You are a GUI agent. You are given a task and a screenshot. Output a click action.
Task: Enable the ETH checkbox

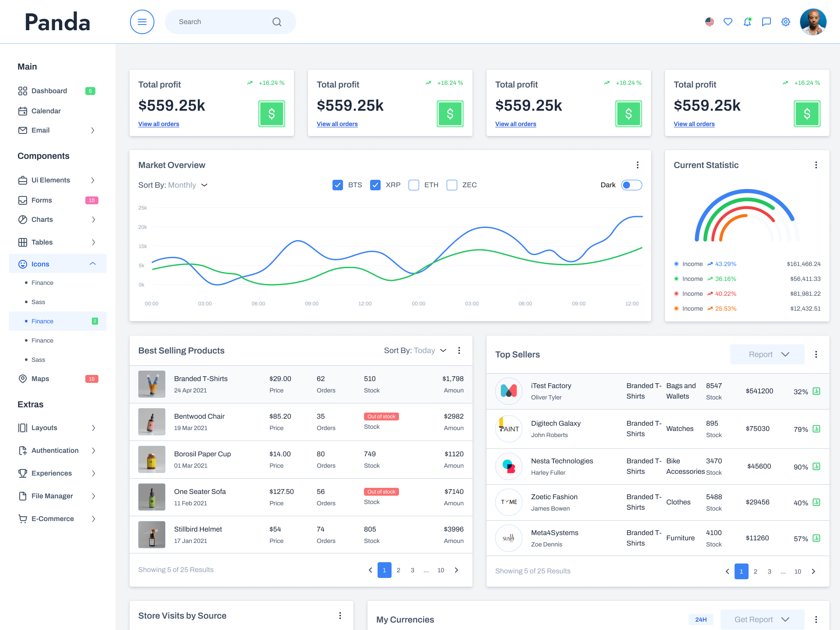[x=413, y=185]
